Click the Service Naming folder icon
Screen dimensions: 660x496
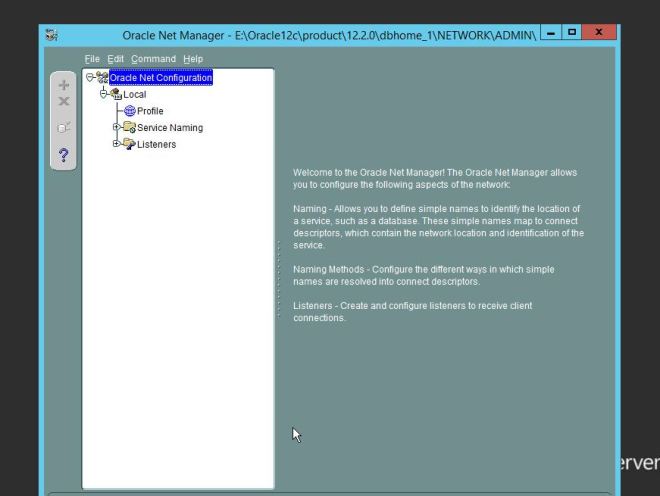coord(130,128)
